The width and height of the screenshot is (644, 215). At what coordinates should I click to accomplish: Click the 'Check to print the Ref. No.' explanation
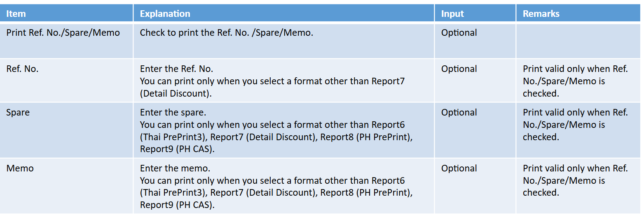227,33
